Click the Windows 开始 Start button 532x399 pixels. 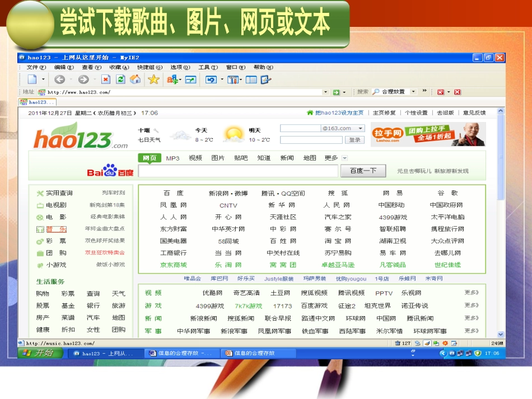pos(40,353)
